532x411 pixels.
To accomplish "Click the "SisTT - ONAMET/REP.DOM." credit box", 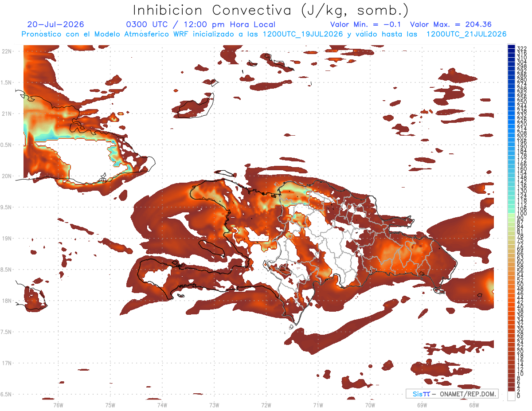I will pos(452,394).
